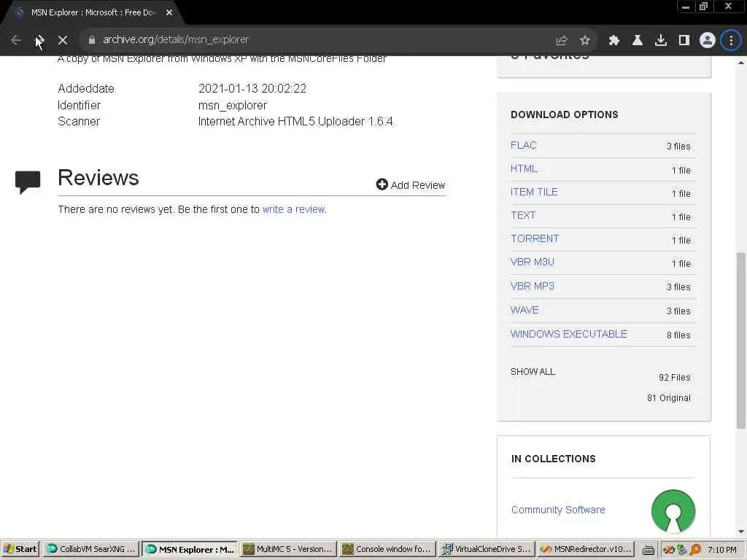Screen dimensions: 747x560
Task: Open the profile avatar icon
Action: 708,41
